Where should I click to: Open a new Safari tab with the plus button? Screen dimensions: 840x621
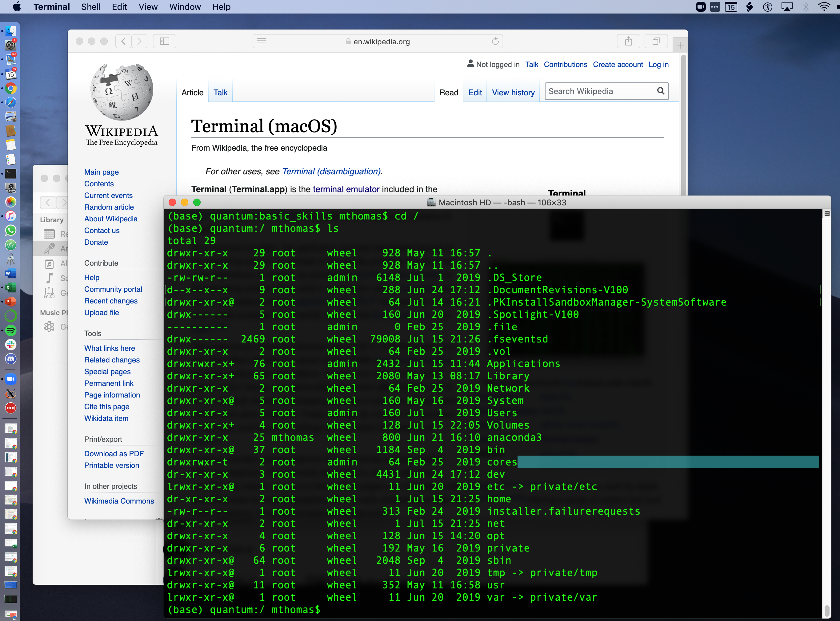[680, 45]
